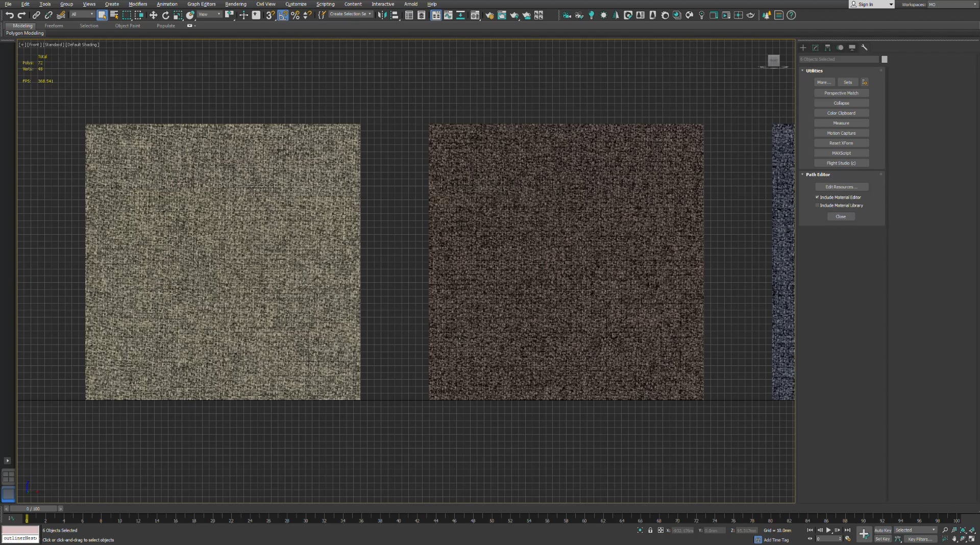This screenshot has width=980, height=545.
Task: Uncheck Include Material Editor checkbox
Action: point(817,197)
